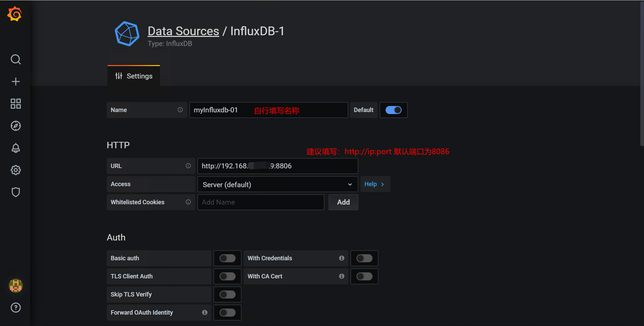Click the Add button for whitelisted cookies
This screenshot has width=644, height=326.
[343, 202]
